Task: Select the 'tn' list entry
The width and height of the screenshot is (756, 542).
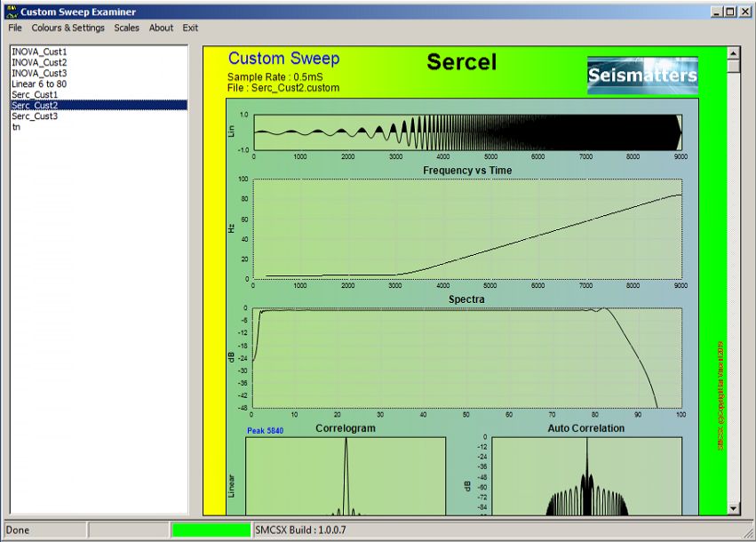Action: (x=99, y=127)
